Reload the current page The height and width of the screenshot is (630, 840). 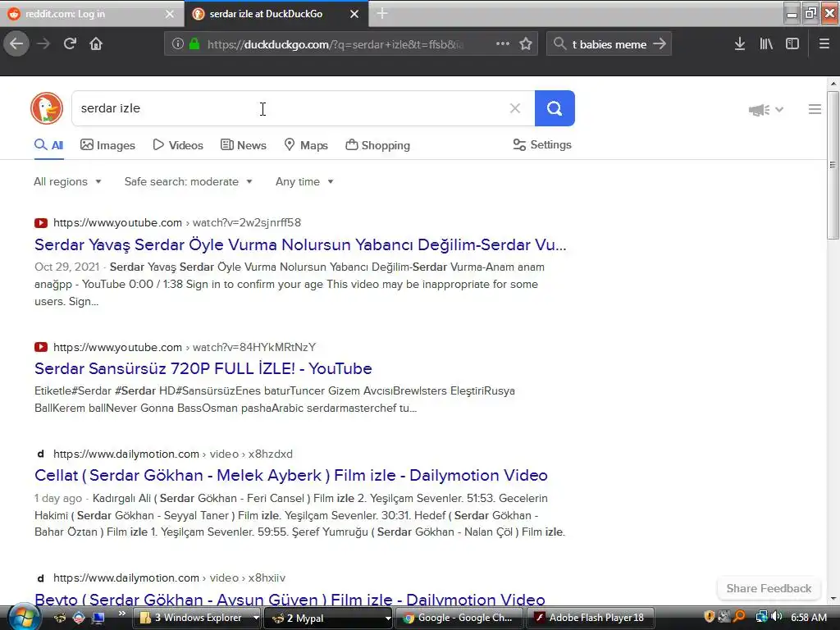(x=70, y=43)
